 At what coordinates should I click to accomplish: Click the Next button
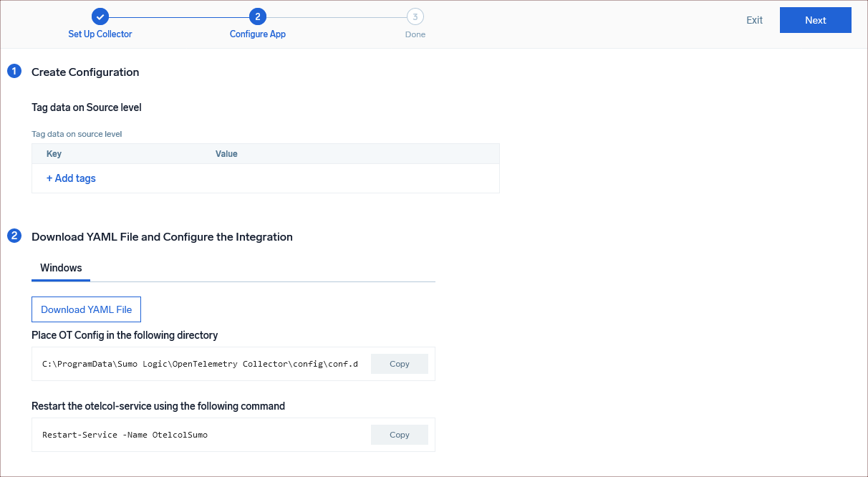coord(815,19)
